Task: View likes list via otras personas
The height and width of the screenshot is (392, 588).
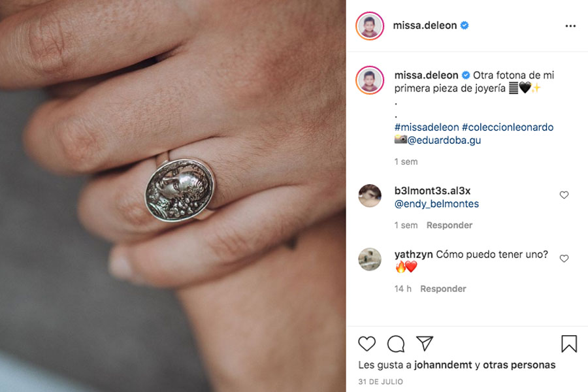Action: pos(519,365)
